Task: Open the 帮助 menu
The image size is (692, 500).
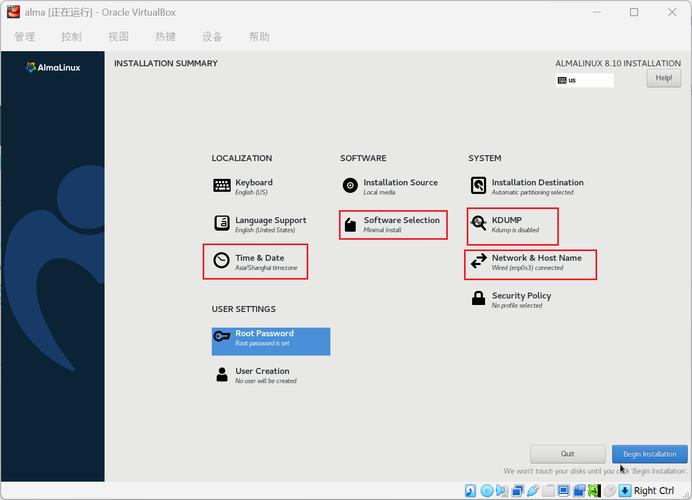Action: click(x=259, y=37)
